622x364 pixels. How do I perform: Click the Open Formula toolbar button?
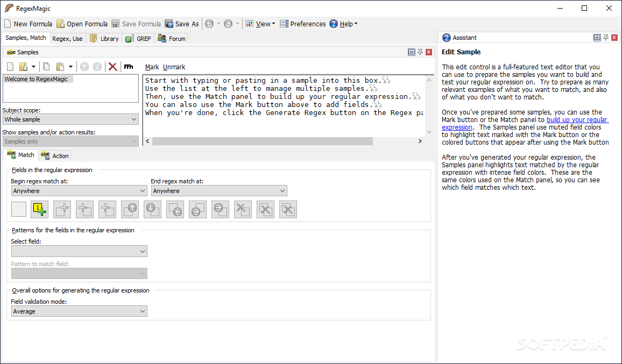[82, 24]
